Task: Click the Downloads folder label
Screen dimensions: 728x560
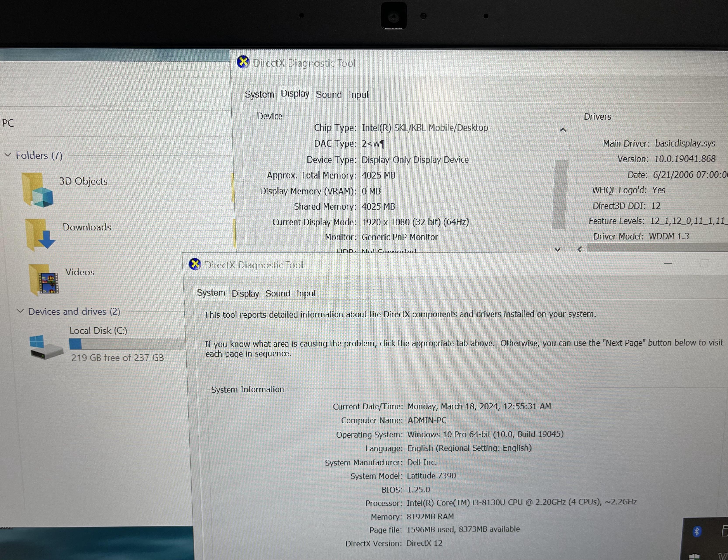Action: (x=87, y=227)
